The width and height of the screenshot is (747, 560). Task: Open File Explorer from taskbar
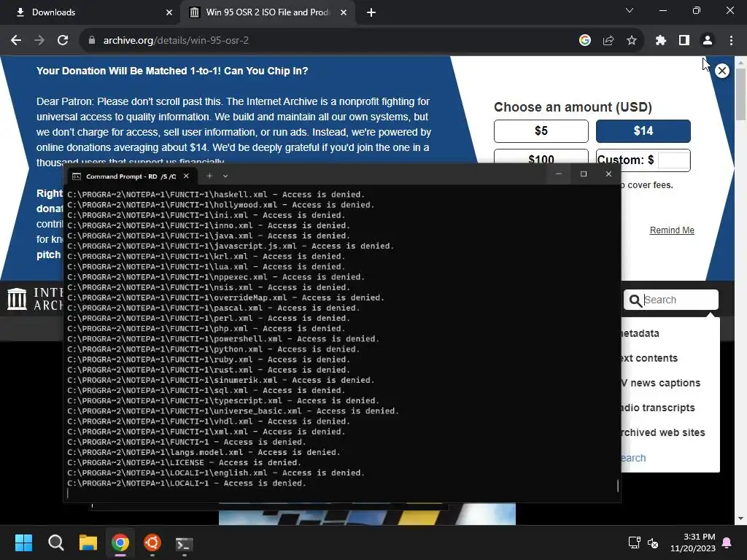88,542
